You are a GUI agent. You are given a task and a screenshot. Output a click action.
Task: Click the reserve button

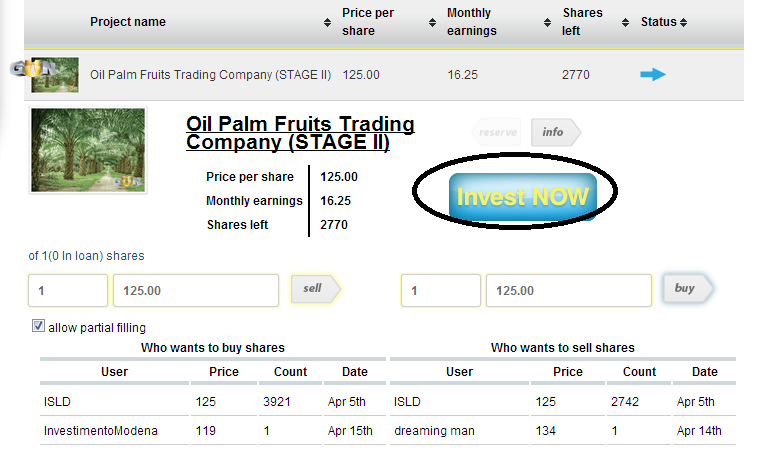(x=497, y=132)
